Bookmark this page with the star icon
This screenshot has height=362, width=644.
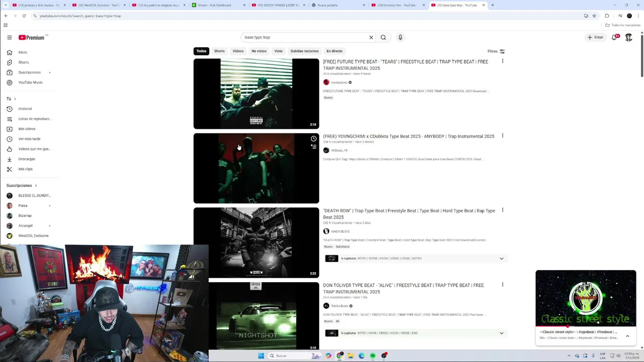[x=594, y=16]
